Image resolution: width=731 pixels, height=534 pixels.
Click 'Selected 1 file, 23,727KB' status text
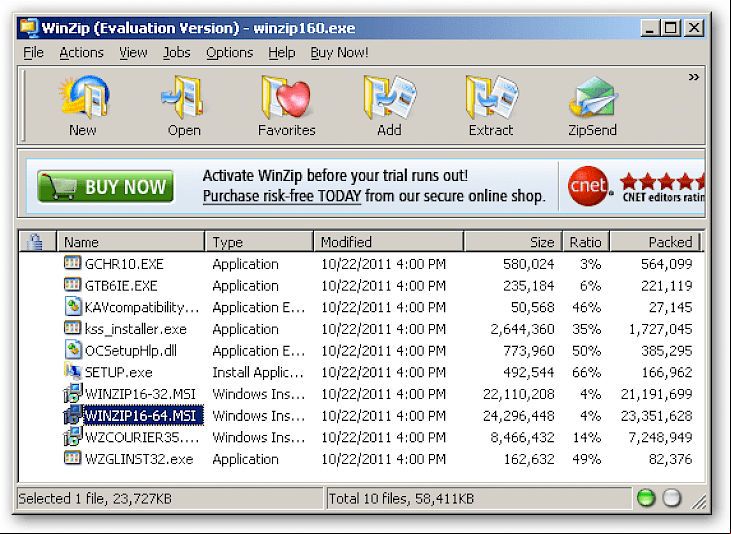tap(95, 499)
